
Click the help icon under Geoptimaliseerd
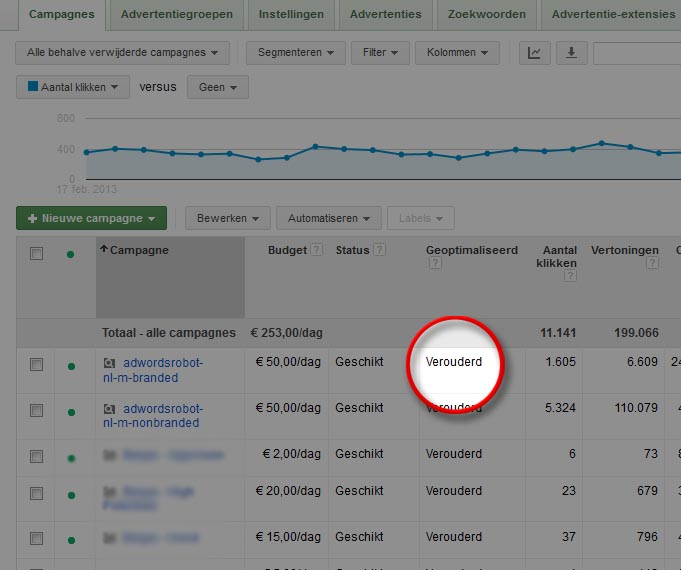(x=434, y=264)
